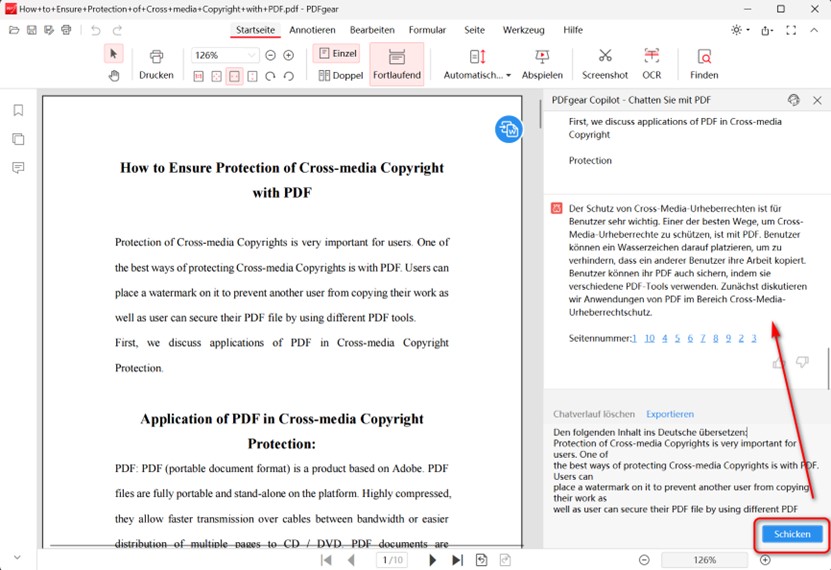Click the Drucken print button
Image resolution: width=831 pixels, height=570 pixels.
coord(156,65)
